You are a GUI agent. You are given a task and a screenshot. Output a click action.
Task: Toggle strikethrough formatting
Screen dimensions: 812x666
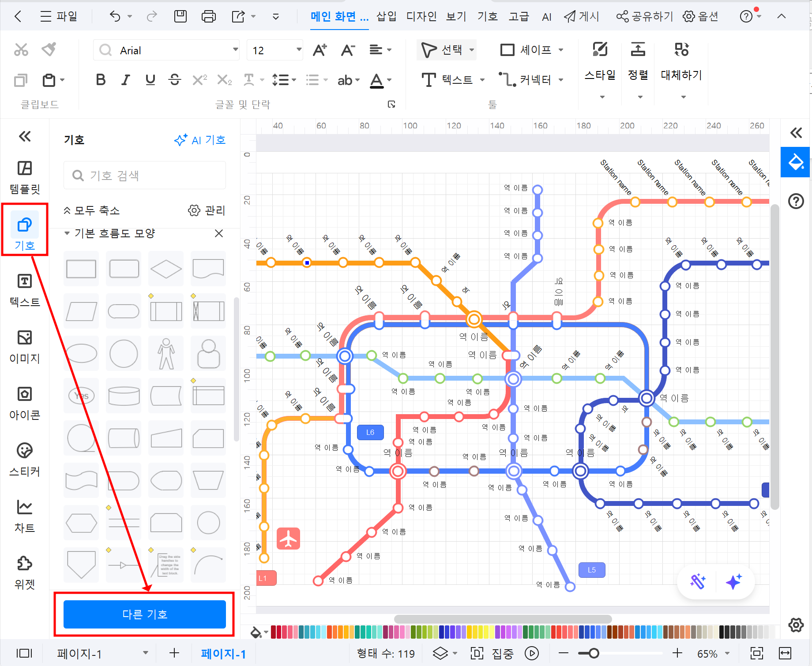tap(175, 80)
